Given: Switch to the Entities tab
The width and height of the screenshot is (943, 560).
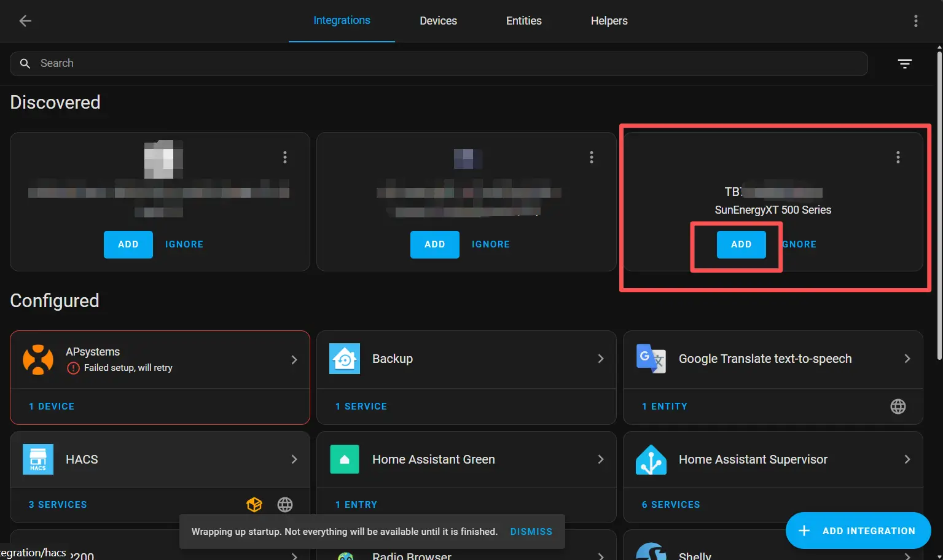Looking at the screenshot, I should click(523, 21).
